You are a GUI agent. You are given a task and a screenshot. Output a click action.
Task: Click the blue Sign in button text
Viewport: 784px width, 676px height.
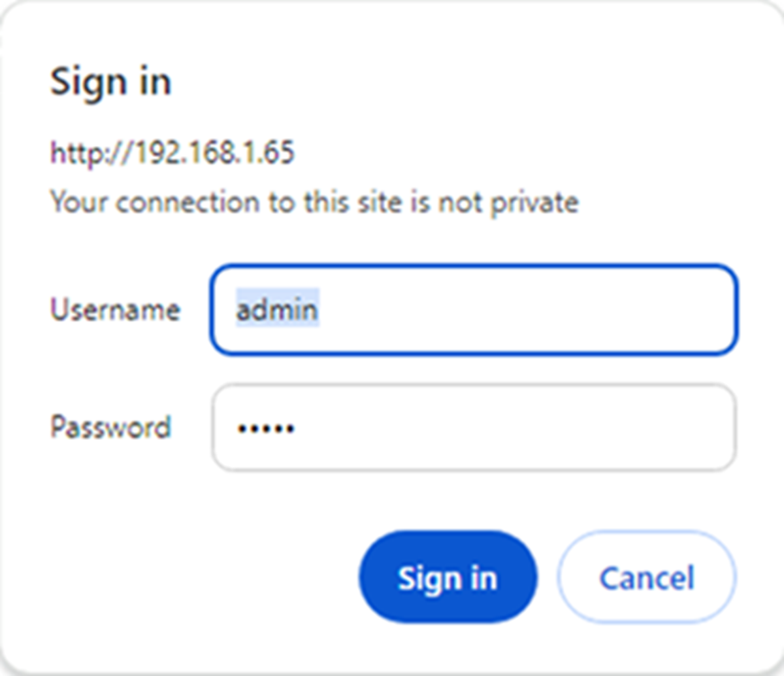[x=447, y=577]
